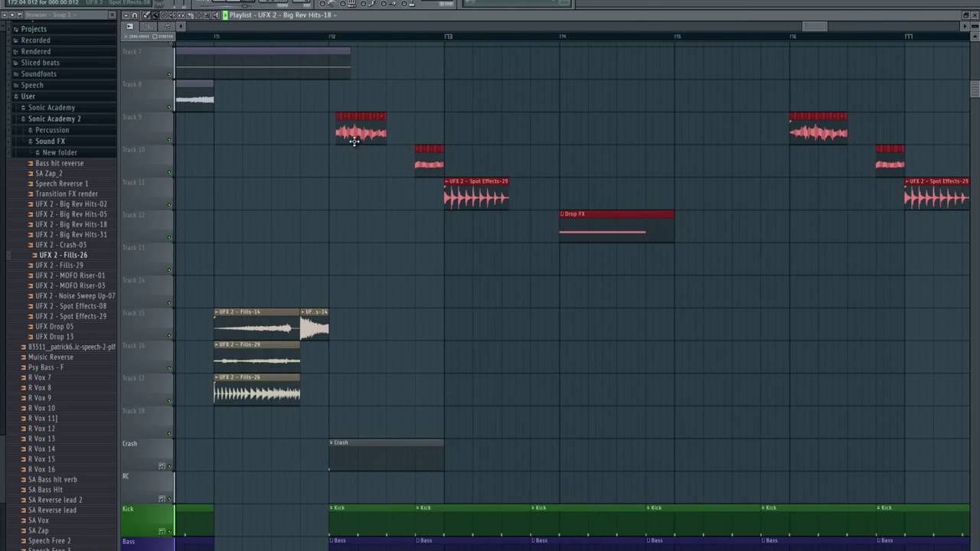This screenshot has width=980, height=551.
Task: Collapse the Sonic Academy 2 folder
Action: [23, 119]
